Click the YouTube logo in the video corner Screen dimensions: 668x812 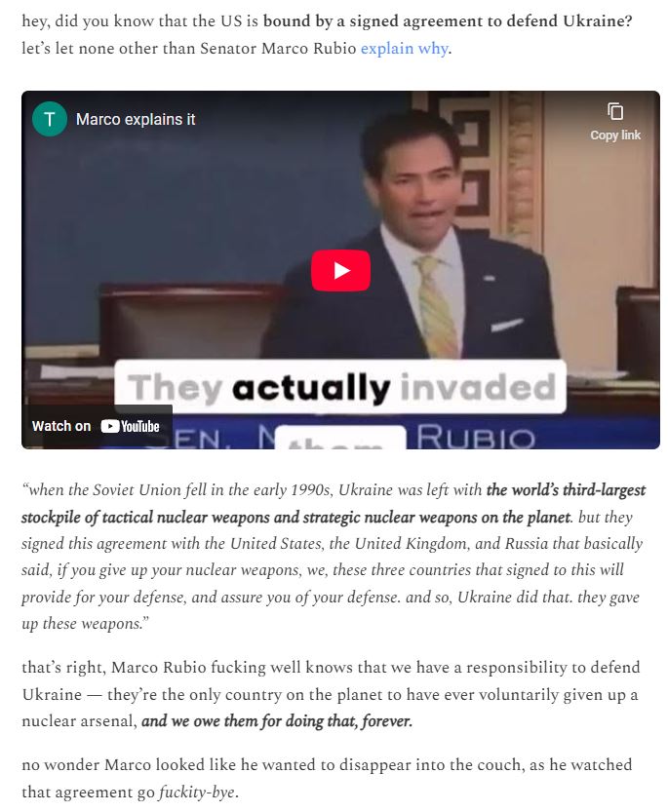click(130, 426)
